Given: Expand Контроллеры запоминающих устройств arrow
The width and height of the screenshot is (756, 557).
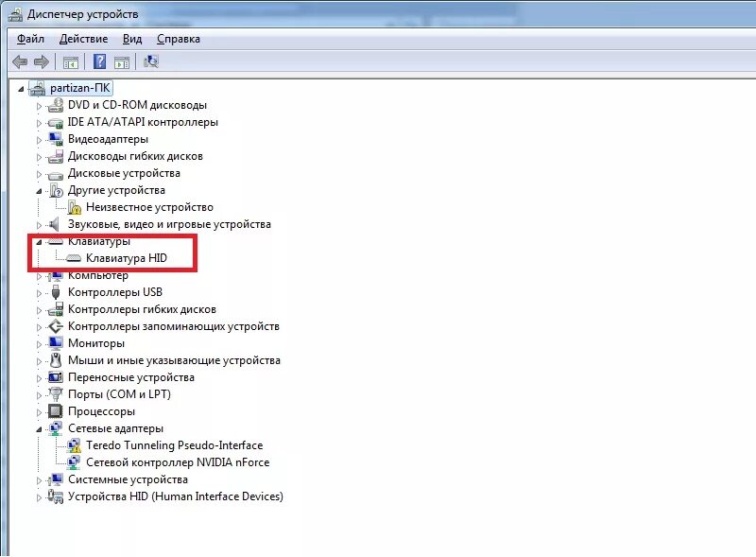Looking at the screenshot, I should pos(39,327).
